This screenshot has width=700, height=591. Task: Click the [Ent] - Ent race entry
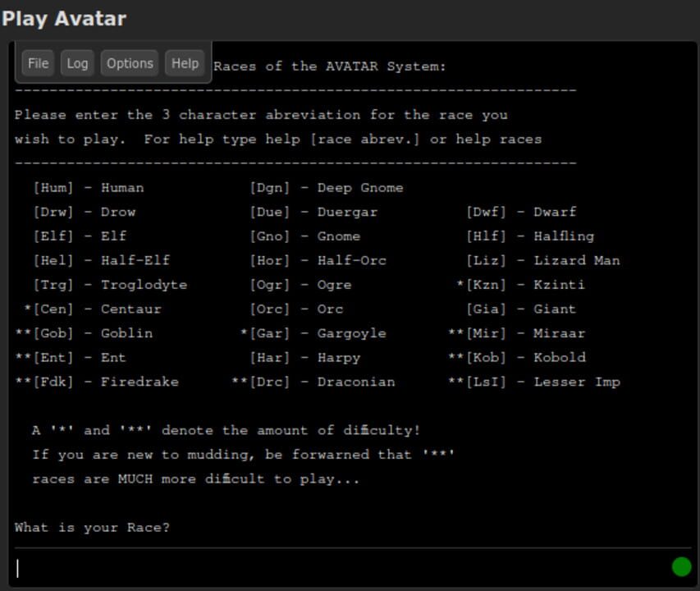click(x=71, y=357)
